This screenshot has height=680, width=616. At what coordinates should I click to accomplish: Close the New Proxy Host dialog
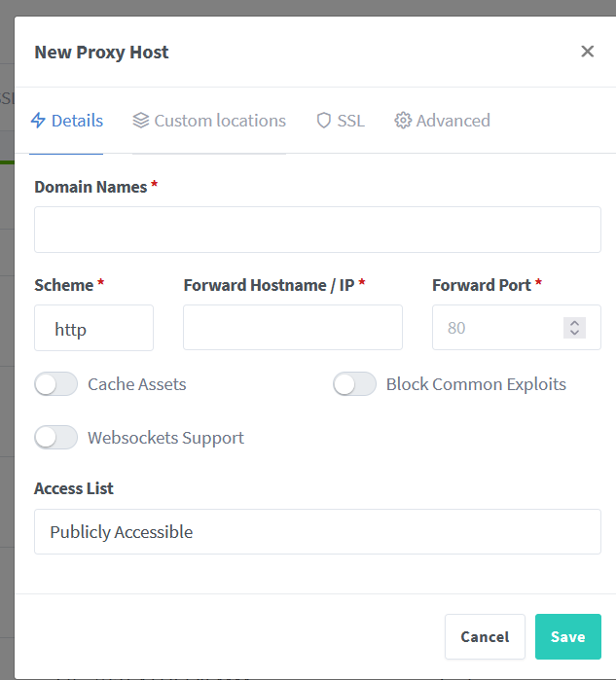coord(587,52)
